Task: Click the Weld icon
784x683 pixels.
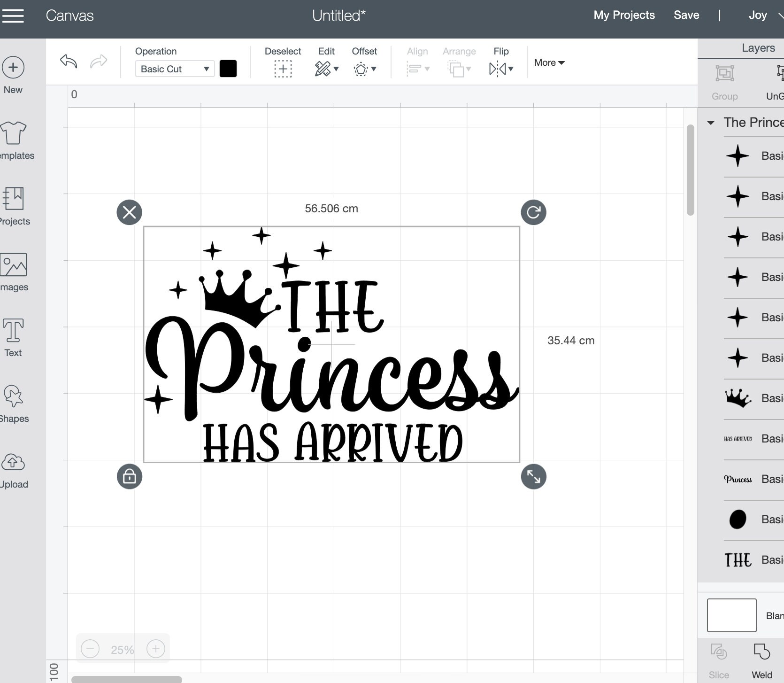Action: click(x=761, y=652)
